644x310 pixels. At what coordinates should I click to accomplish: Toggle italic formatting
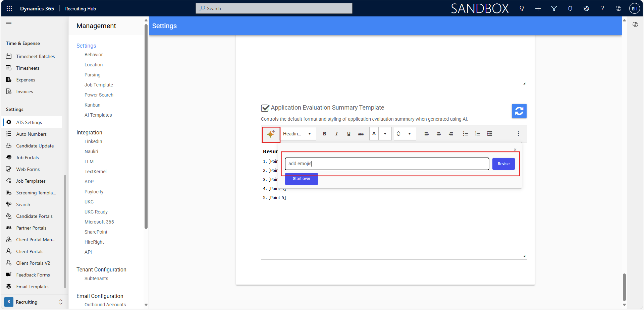pos(336,134)
